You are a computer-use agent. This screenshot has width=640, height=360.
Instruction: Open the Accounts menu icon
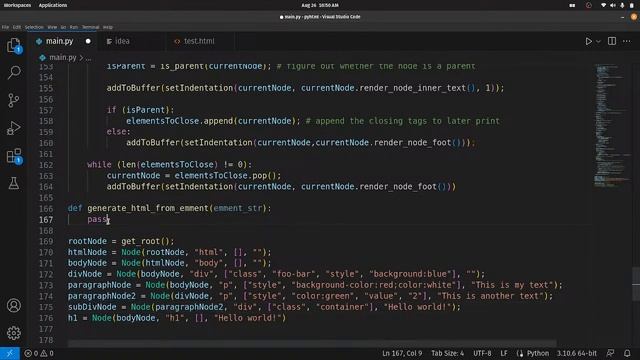pos(14,305)
